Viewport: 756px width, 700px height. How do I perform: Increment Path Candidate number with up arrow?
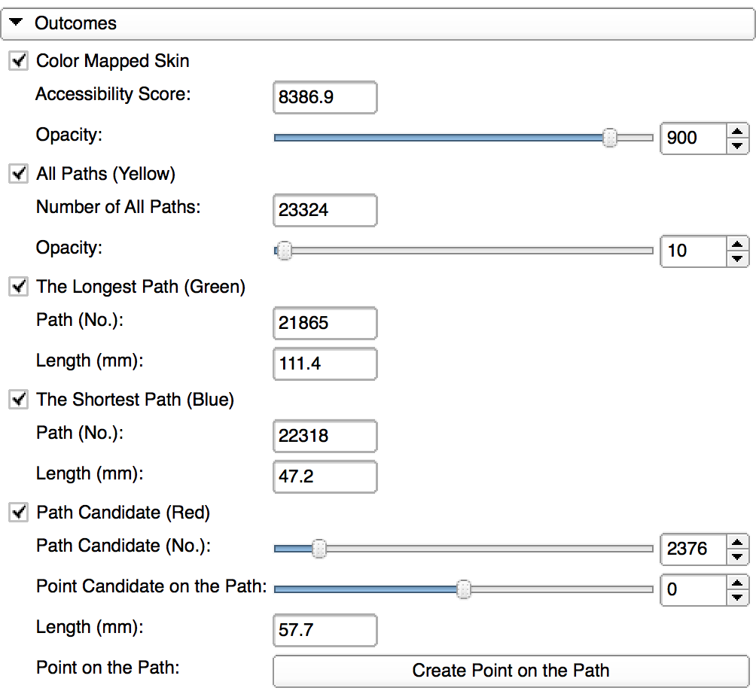point(738,541)
